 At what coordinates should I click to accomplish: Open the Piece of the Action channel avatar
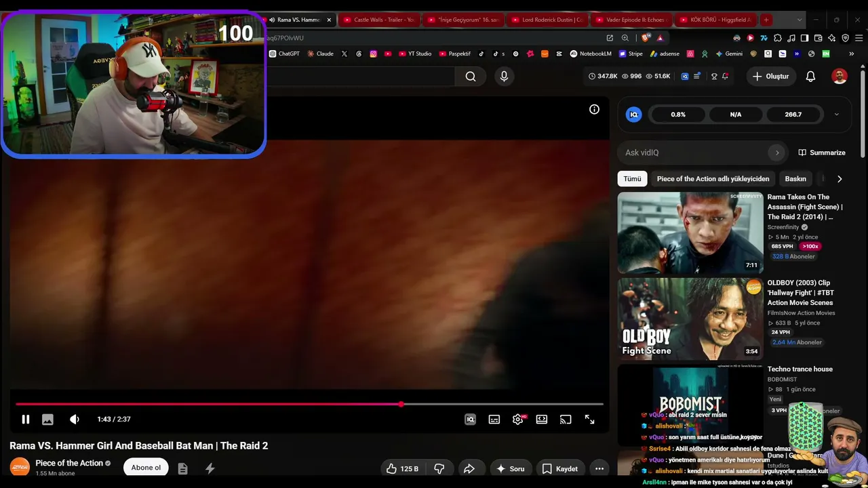(20, 467)
